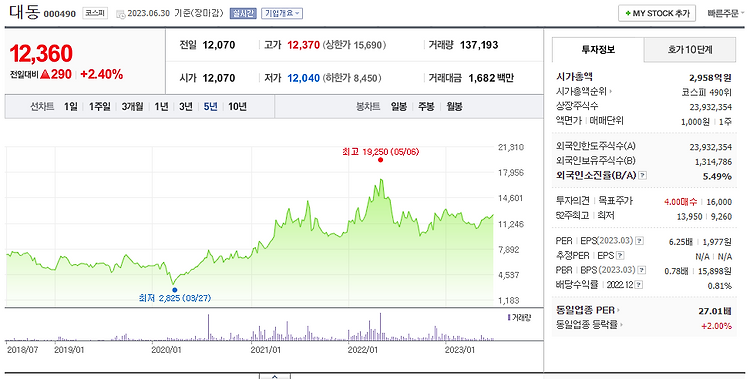Toggle the 실시간 real-time button

(x=243, y=13)
